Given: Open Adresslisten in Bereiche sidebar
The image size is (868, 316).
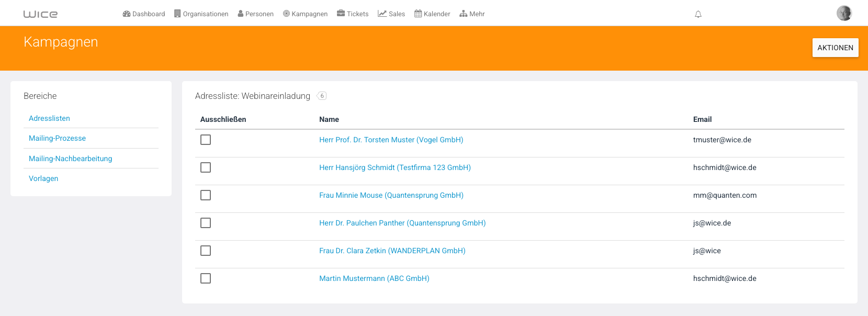Looking at the screenshot, I should [49, 118].
